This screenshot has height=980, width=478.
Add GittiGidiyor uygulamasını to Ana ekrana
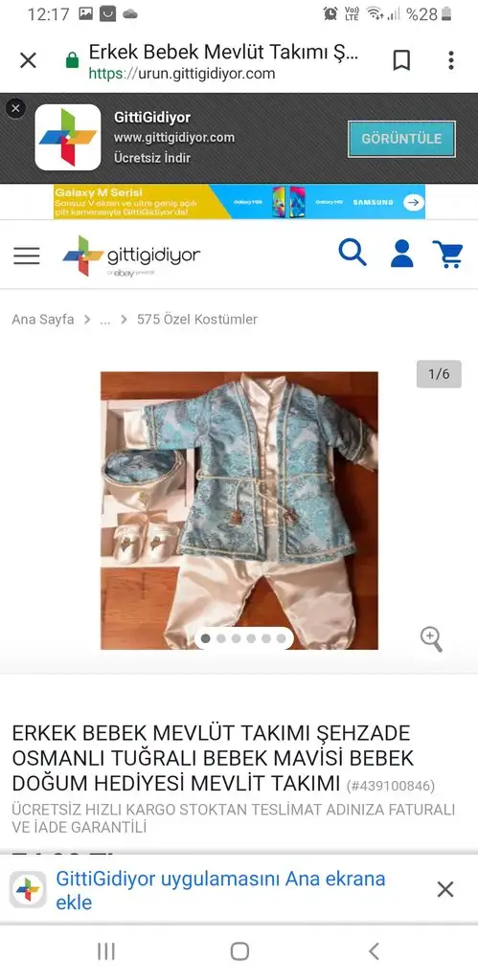tap(220, 890)
